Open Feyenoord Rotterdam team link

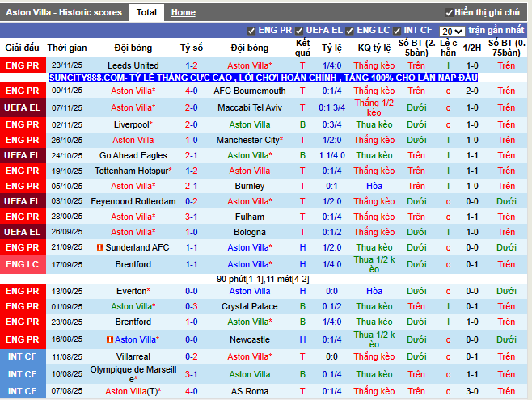133,202
